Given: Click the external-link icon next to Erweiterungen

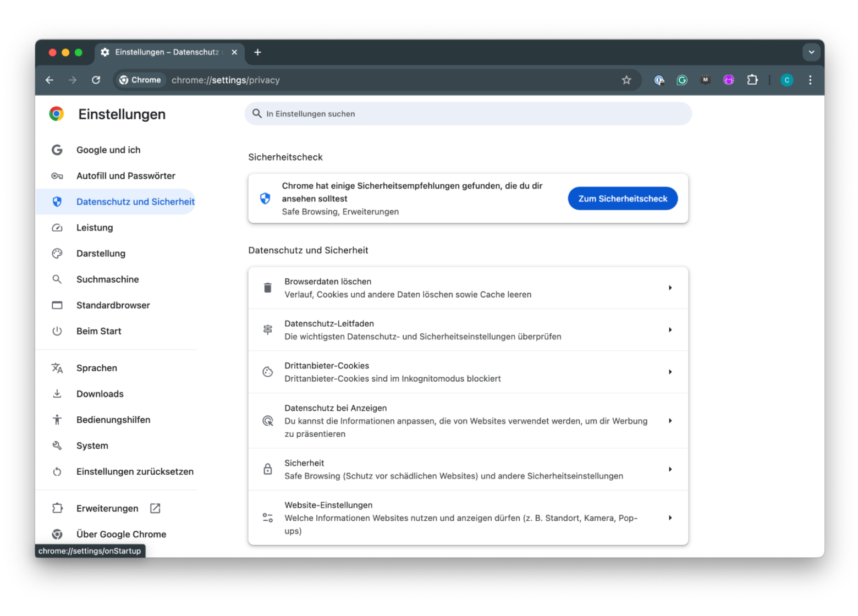Looking at the screenshot, I should coord(155,508).
